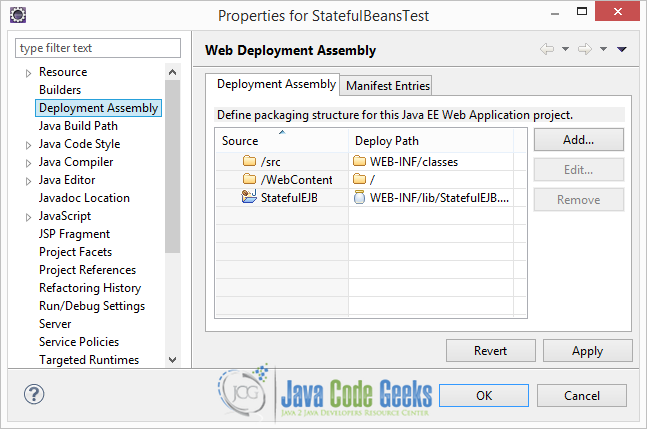Click the WEB-INF/classes deploy path cell
647x429 pixels.
click(x=431, y=162)
